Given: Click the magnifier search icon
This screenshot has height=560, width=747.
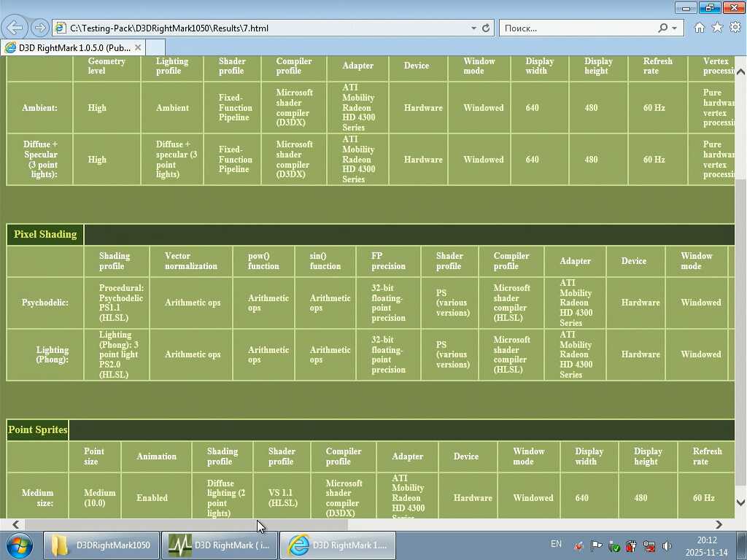Looking at the screenshot, I should pyautogui.click(x=662, y=28).
